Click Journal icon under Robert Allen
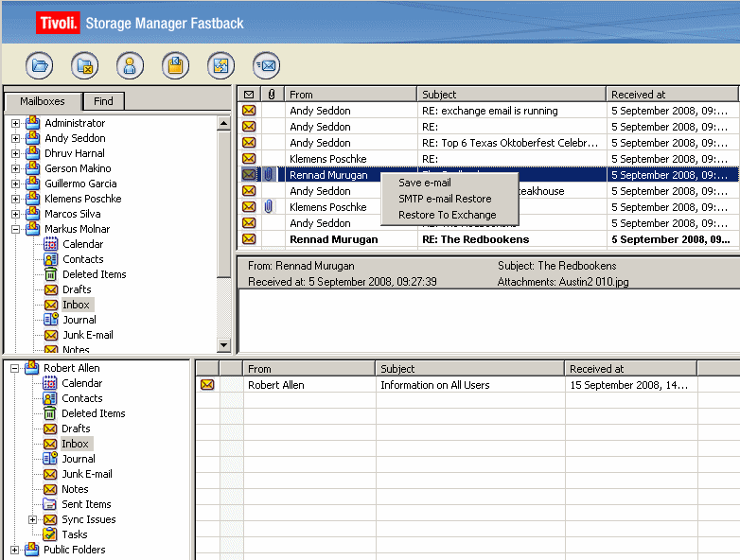 coord(49,459)
